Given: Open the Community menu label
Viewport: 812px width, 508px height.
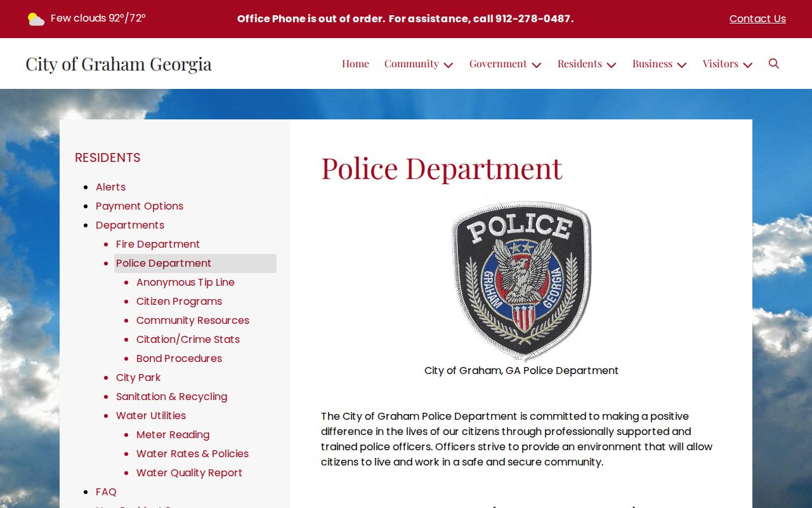Looking at the screenshot, I should (x=411, y=63).
